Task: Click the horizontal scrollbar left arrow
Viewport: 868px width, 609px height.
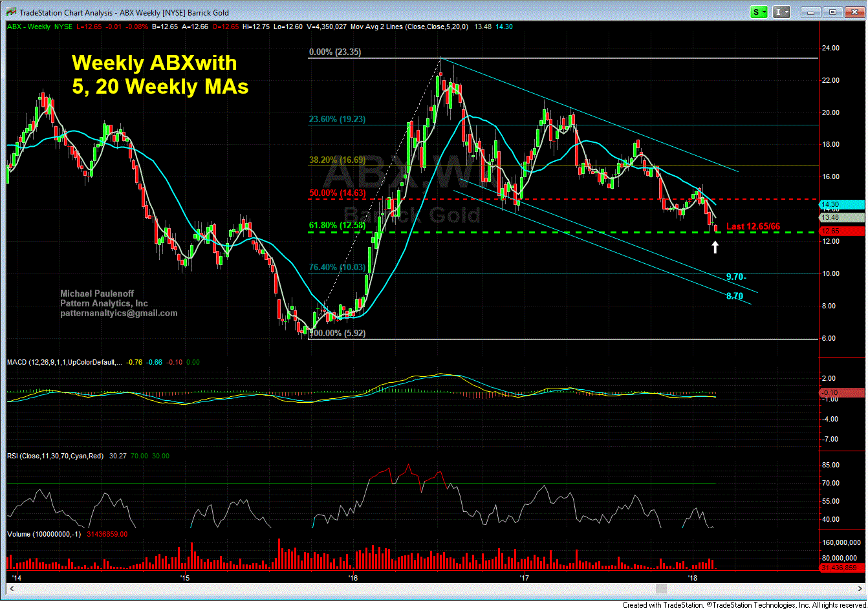Action: pyautogui.click(x=10, y=588)
